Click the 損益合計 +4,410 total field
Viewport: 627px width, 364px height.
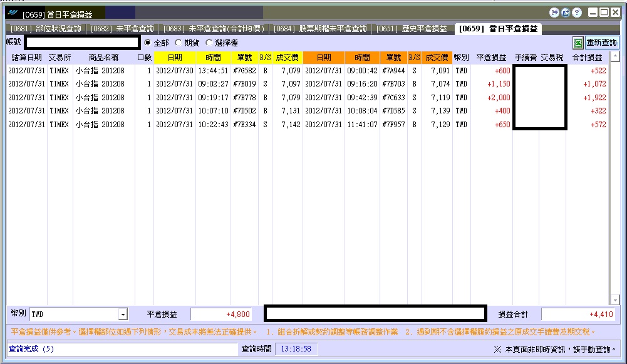click(x=578, y=315)
